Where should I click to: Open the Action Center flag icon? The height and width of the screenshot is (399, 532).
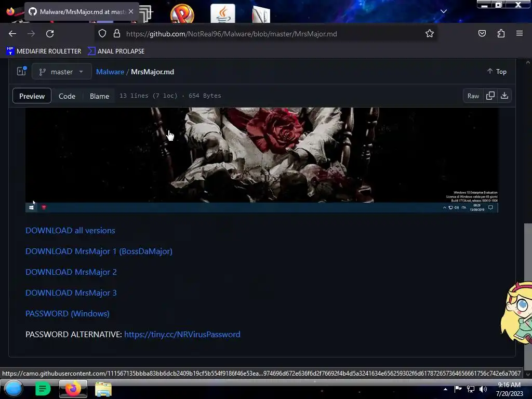pos(458,389)
